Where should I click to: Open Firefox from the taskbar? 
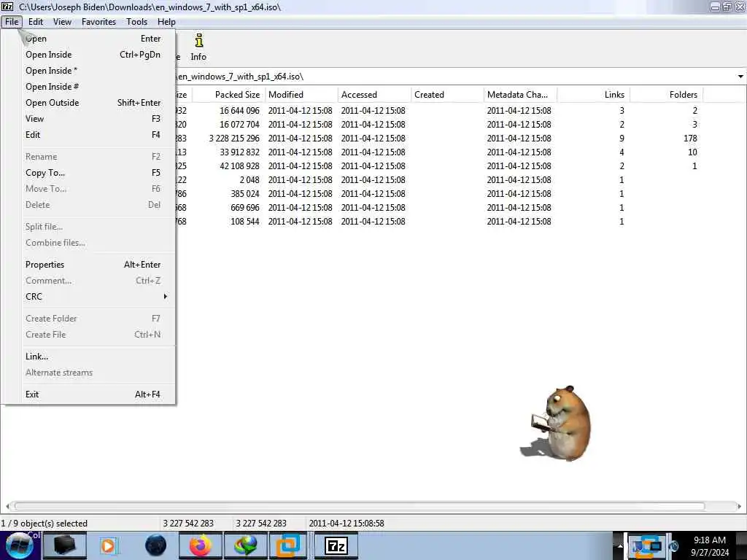[x=201, y=545]
